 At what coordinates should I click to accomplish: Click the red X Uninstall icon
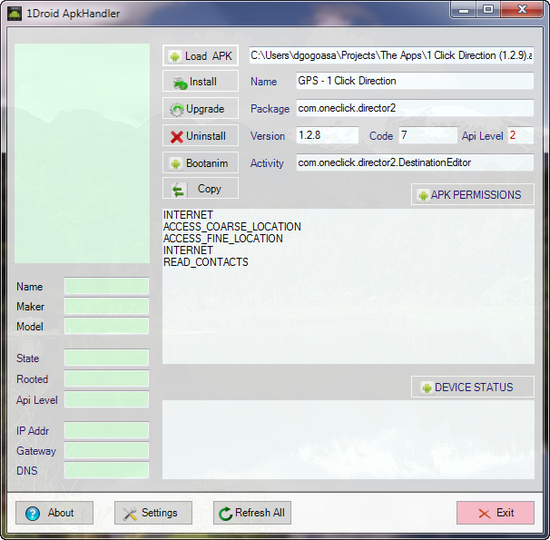177,137
